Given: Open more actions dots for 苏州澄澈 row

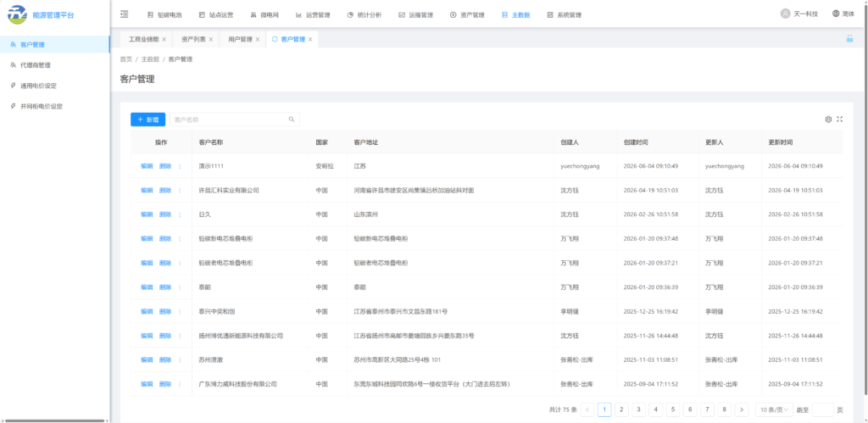Looking at the screenshot, I should pos(180,360).
